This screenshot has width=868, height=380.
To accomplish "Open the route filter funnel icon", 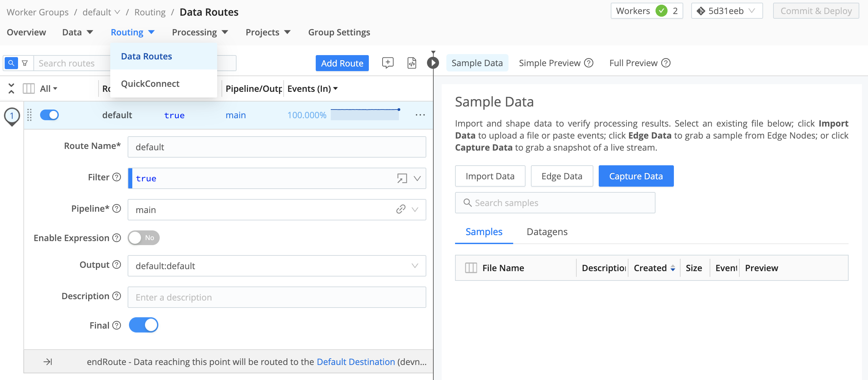I will pyautogui.click(x=25, y=63).
